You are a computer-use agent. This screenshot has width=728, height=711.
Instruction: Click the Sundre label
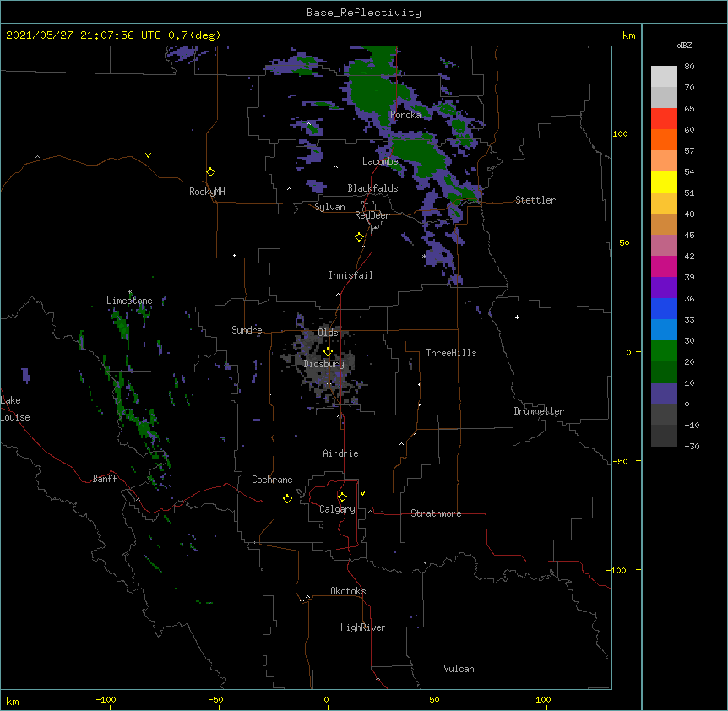point(247,330)
